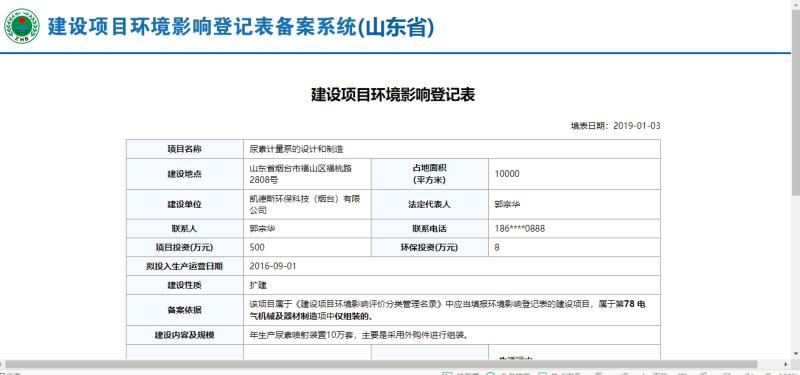
Task: Select the area value 10000
Action: pyautogui.click(x=507, y=174)
